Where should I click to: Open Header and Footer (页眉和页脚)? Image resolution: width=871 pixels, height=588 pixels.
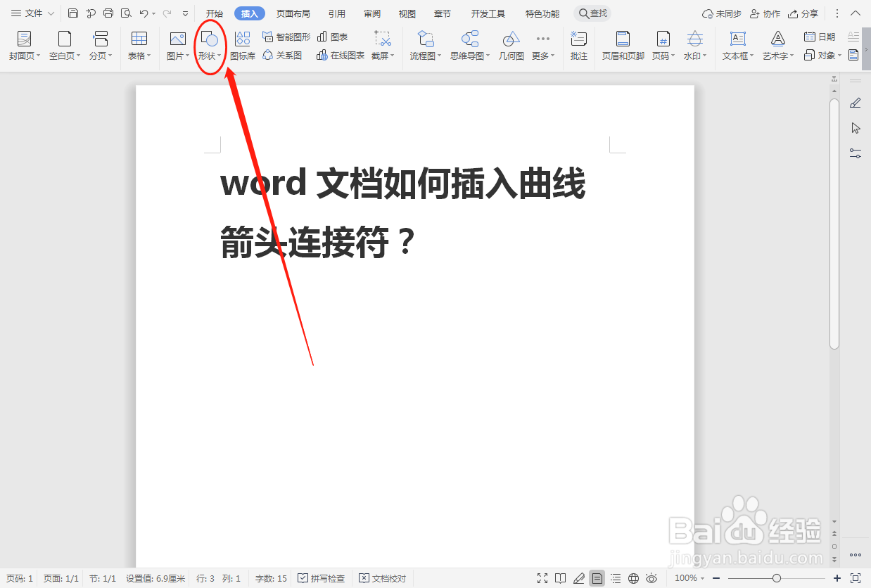click(623, 46)
